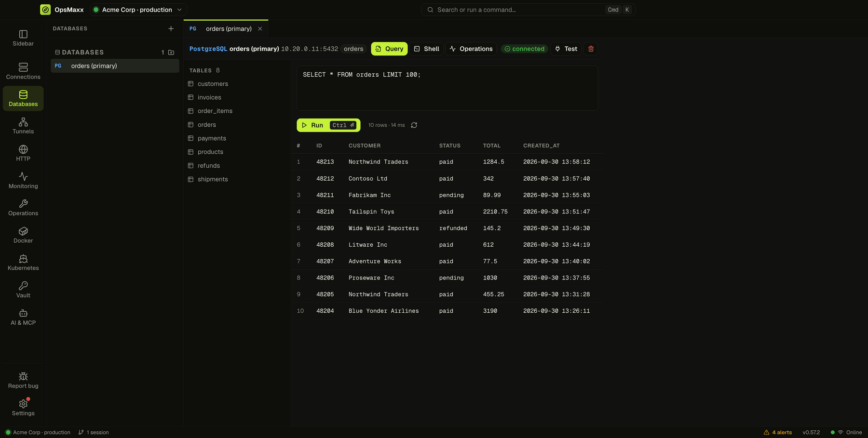Screen dimensions: 868x438
Task: Select the Wide World Importers cell
Action: (384, 228)
